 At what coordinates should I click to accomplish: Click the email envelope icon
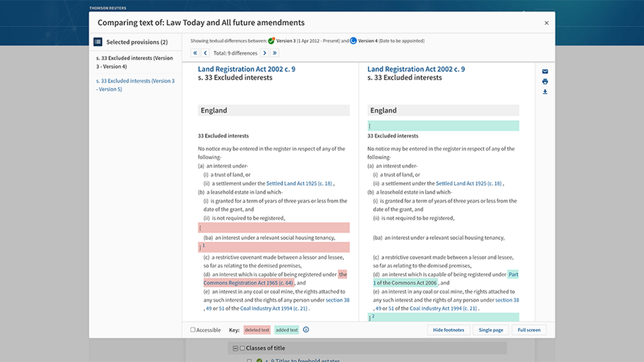pos(545,72)
